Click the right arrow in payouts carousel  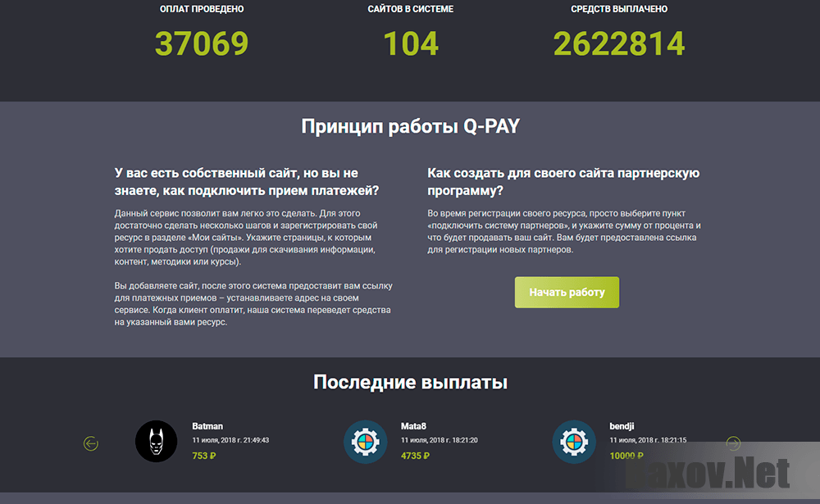tap(732, 443)
